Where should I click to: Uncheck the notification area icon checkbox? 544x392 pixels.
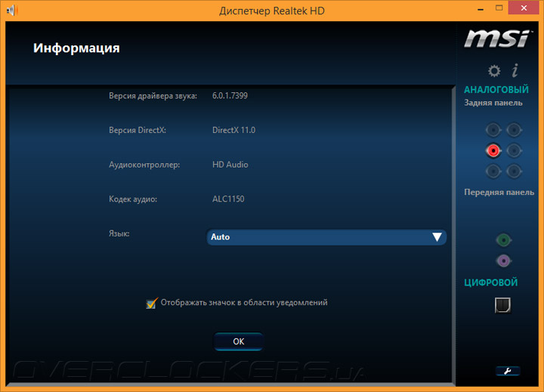pos(152,303)
